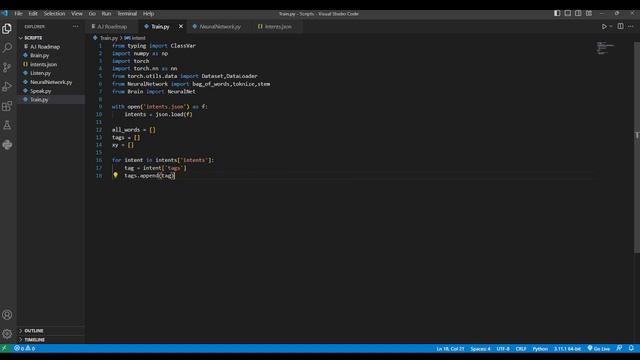640x360 pixels.
Task: Open Listen.py in the explorer
Action: pyautogui.click(x=51, y=73)
